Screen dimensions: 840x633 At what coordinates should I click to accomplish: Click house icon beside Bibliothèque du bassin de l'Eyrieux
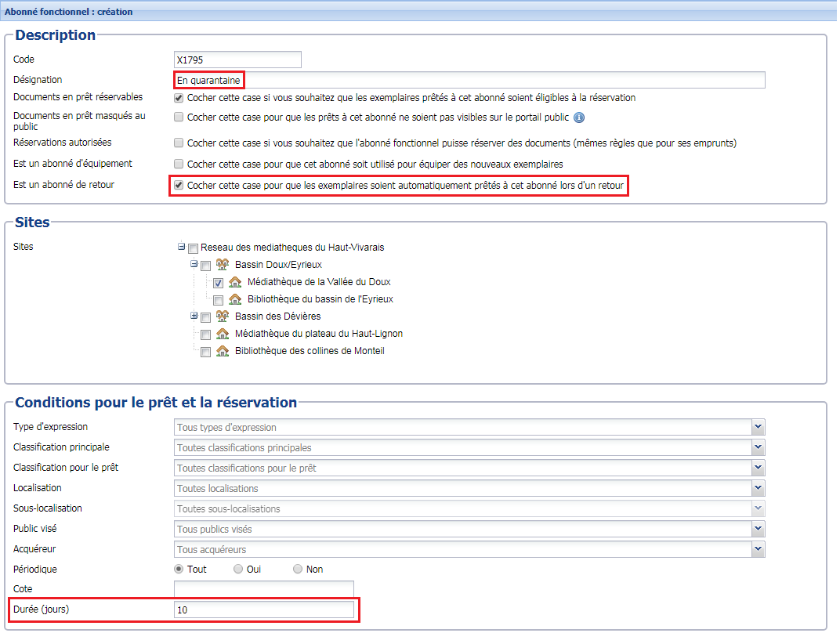tap(235, 299)
